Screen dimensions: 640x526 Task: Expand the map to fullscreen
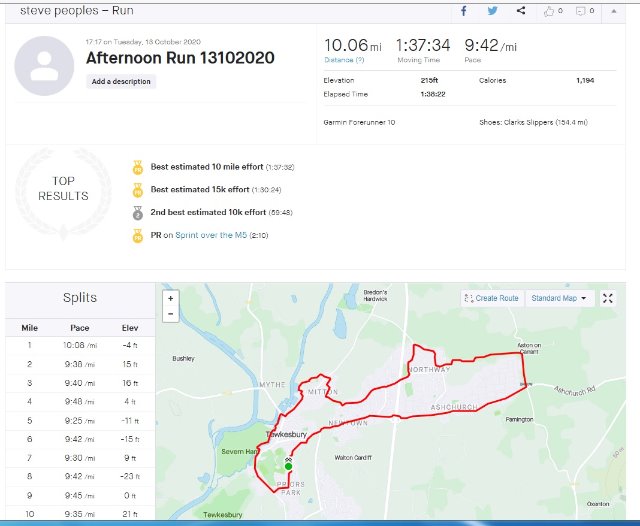pyautogui.click(x=610, y=298)
